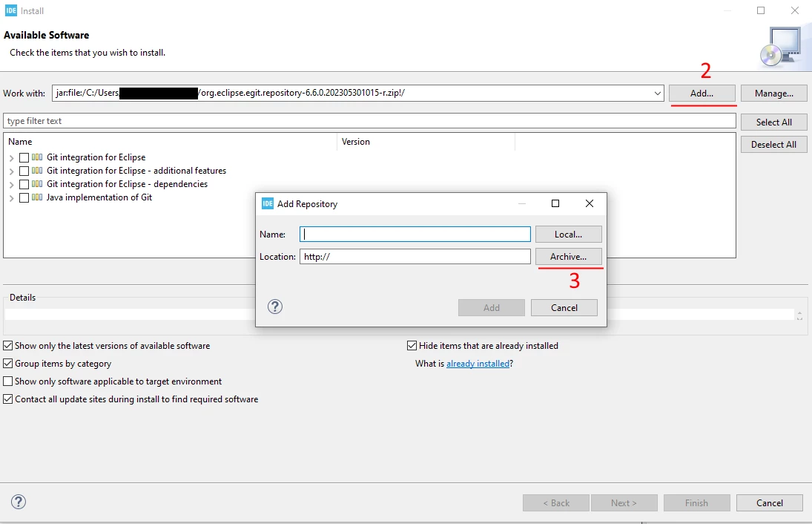Click the help icon in Add Repository dialog
The image size is (812, 524).
click(x=275, y=307)
